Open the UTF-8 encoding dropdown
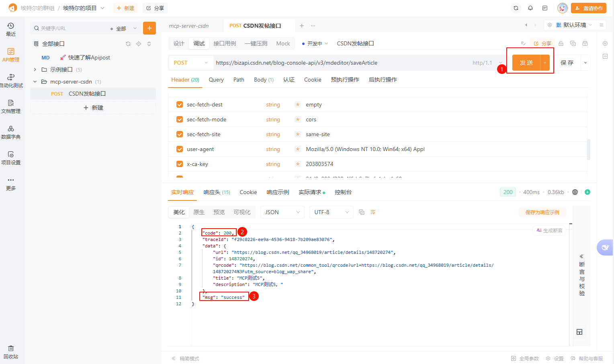The width and height of the screenshot is (614, 364). [332, 212]
